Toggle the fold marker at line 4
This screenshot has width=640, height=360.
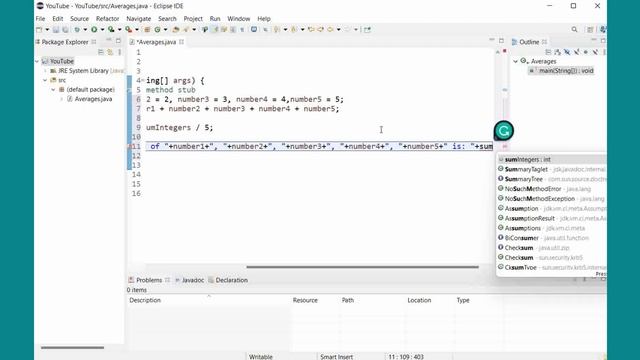(143, 80)
